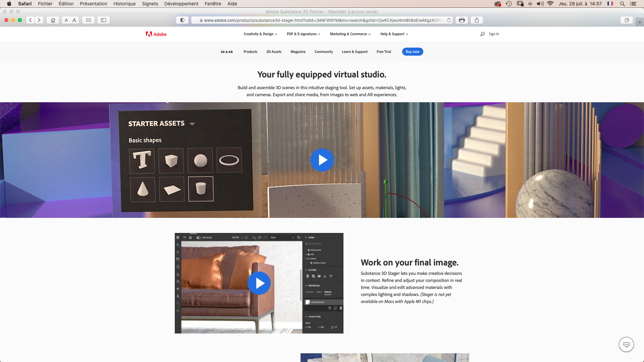
Task: Open the Fichier menu
Action: pos(45,4)
